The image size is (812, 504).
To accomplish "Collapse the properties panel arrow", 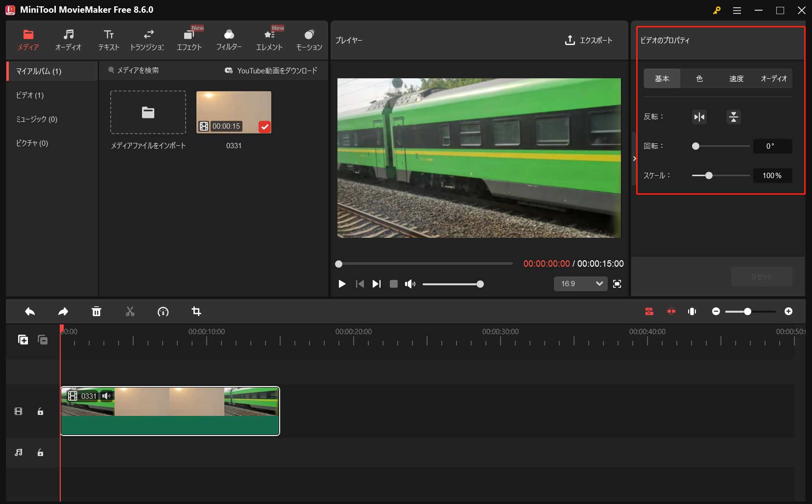I will click(x=634, y=159).
